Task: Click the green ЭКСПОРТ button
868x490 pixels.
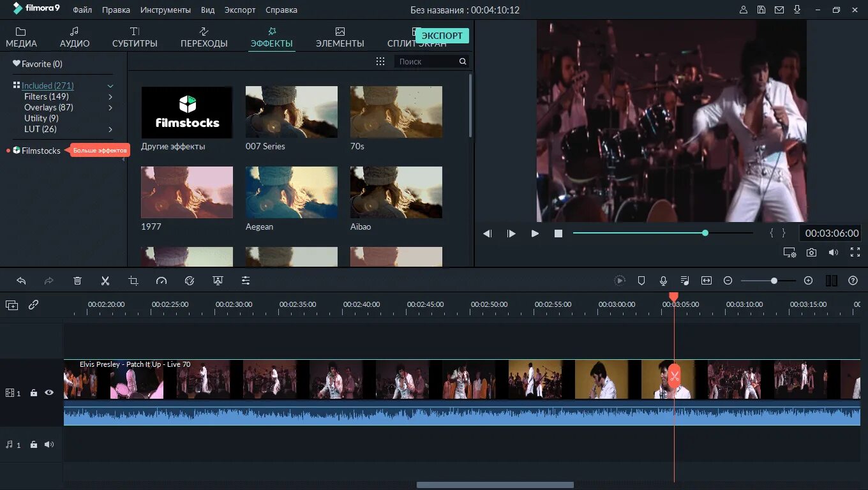Action: pyautogui.click(x=442, y=36)
